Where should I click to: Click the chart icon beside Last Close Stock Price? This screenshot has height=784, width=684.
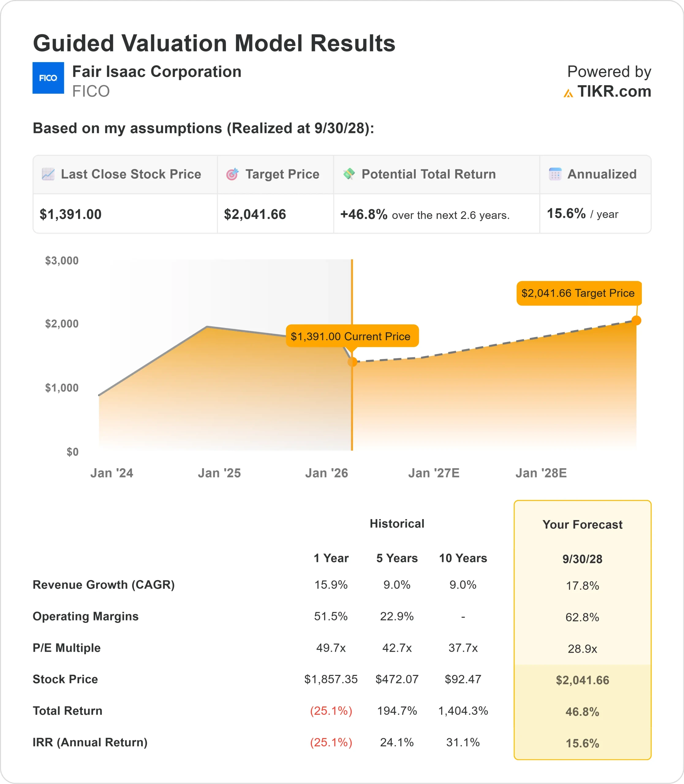(x=48, y=174)
